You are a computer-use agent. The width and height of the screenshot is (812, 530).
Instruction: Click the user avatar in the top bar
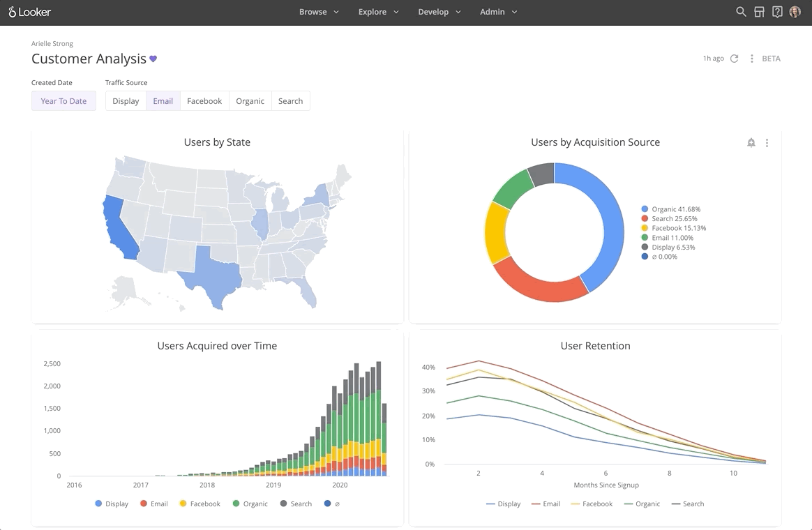pyautogui.click(x=796, y=12)
